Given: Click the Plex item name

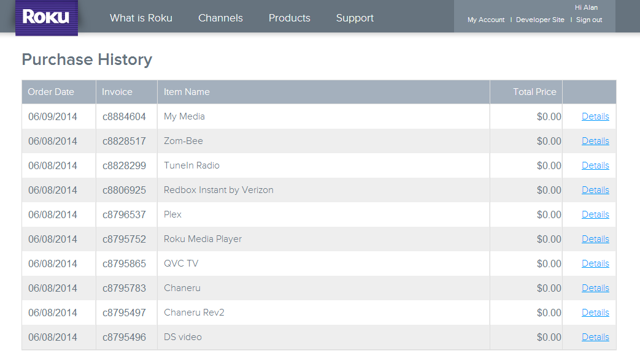Looking at the screenshot, I should click(x=172, y=214).
